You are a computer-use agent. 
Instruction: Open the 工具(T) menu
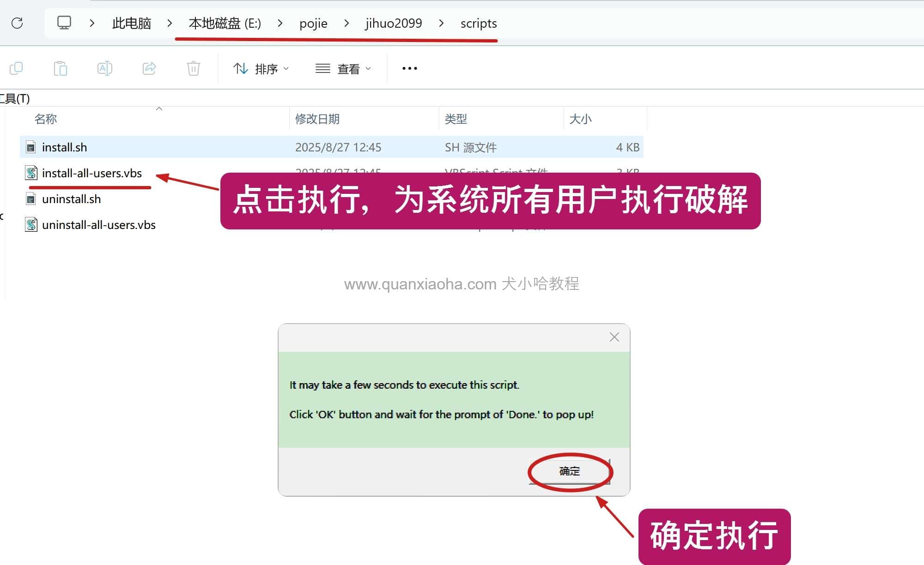(x=15, y=98)
